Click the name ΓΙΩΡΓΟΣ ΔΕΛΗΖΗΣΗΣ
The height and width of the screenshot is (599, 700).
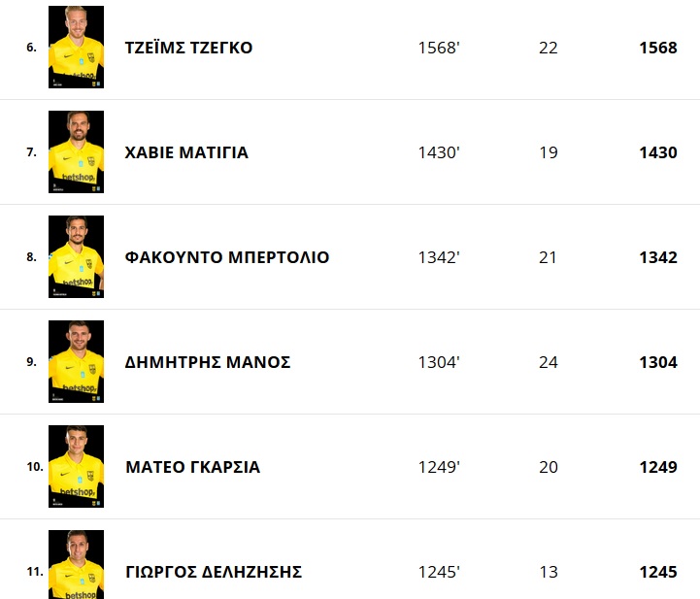[214, 572]
